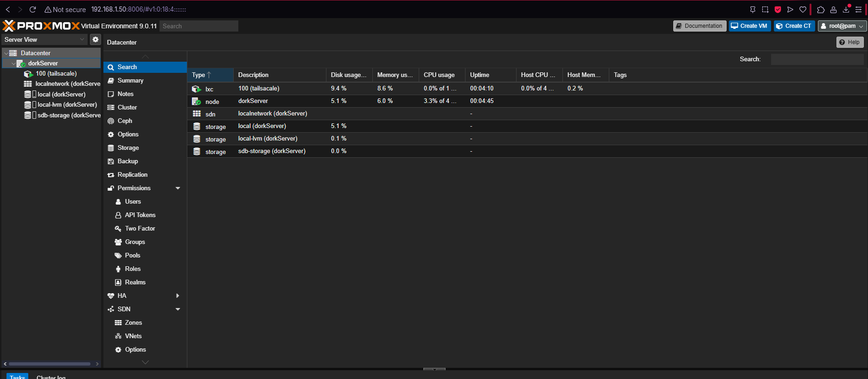This screenshot has height=379, width=868.
Task: Click the Server View settings gear icon
Action: [x=96, y=39]
